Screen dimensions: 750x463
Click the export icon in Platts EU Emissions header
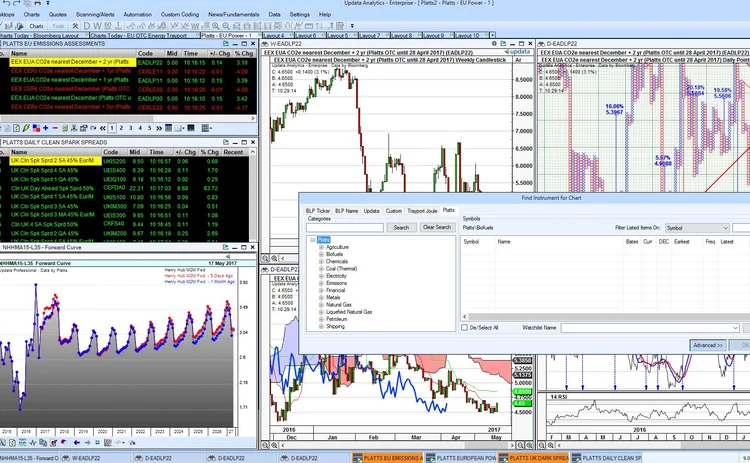[x=225, y=44]
